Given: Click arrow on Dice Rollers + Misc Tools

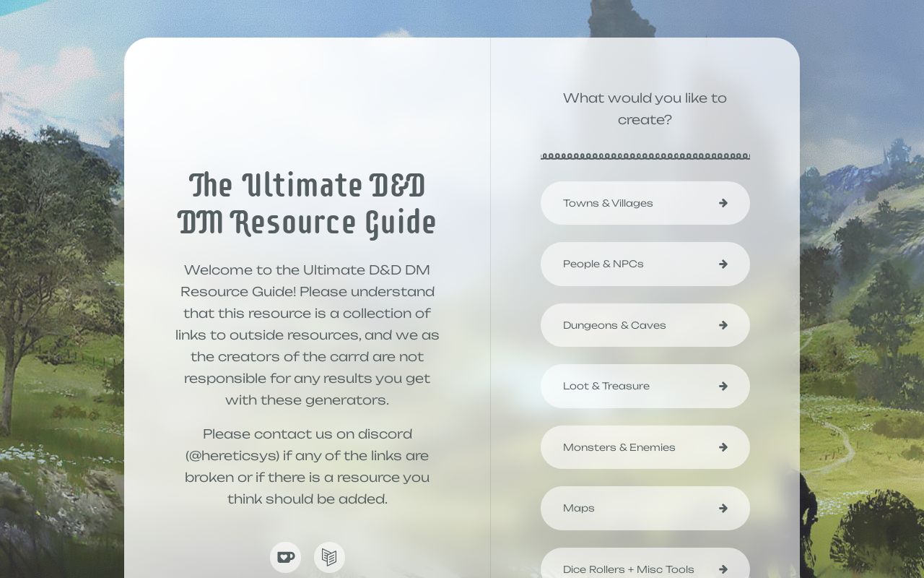Looking at the screenshot, I should click(x=723, y=569).
